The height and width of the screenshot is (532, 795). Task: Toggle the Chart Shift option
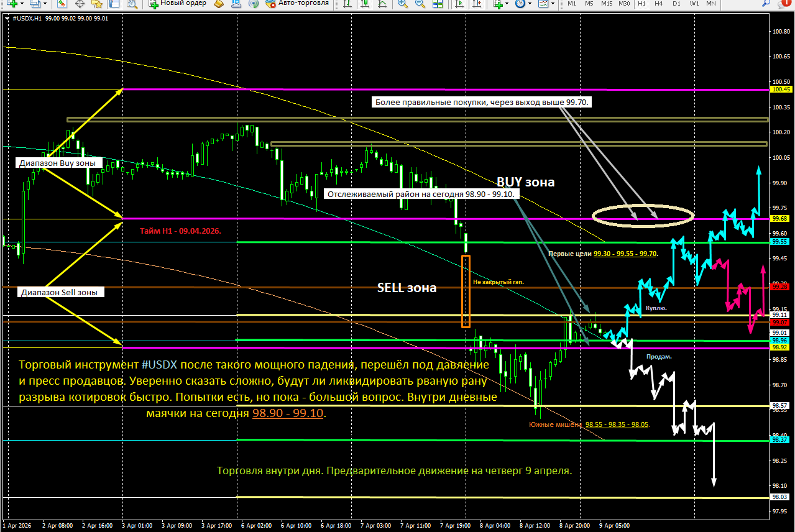[478, 5]
